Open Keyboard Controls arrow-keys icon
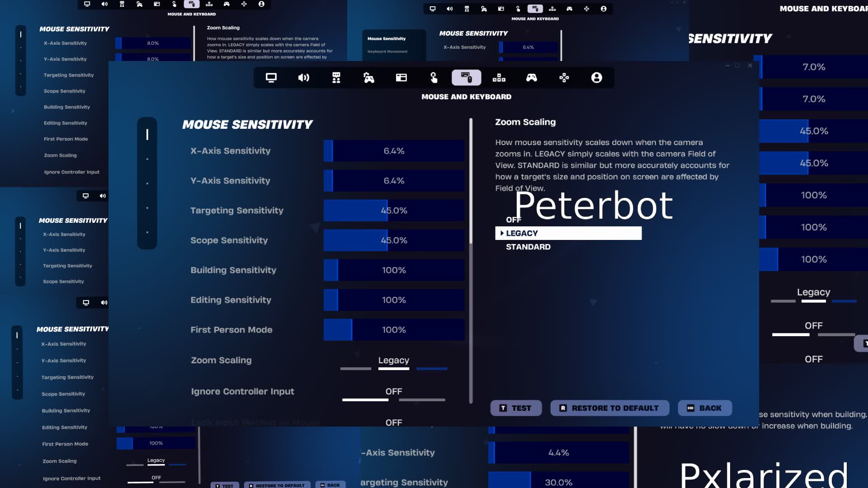The image size is (868, 488). click(x=499, y=78)
